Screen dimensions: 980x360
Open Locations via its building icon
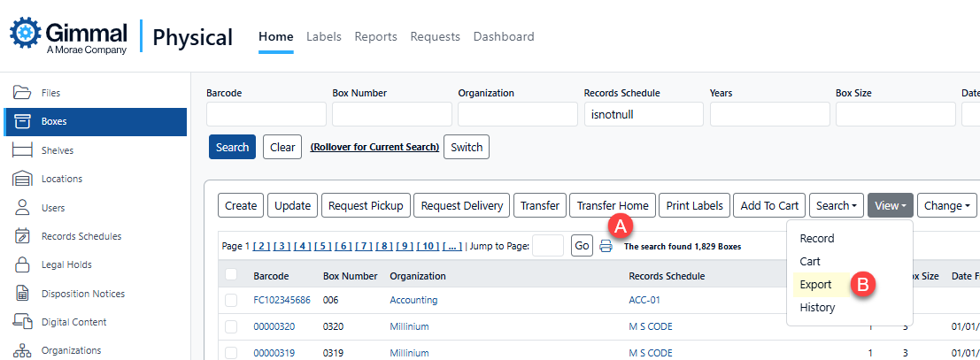click(x=22, y=179)
